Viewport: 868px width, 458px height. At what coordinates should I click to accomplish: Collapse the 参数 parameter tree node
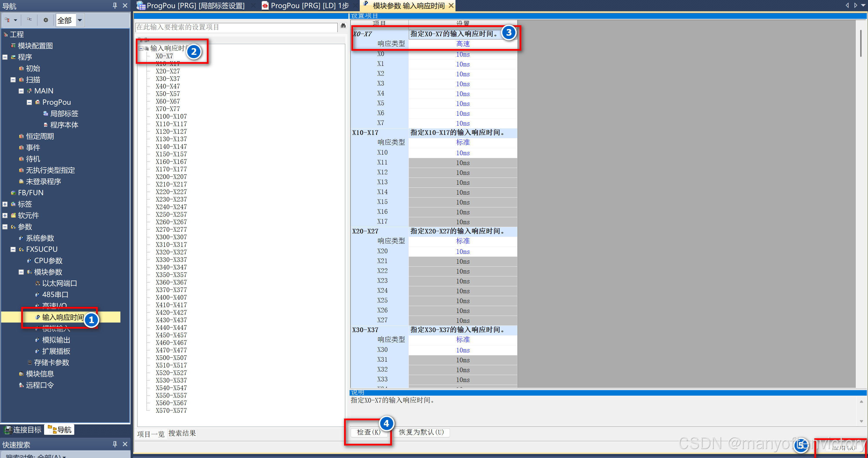(x=5, y=227)
